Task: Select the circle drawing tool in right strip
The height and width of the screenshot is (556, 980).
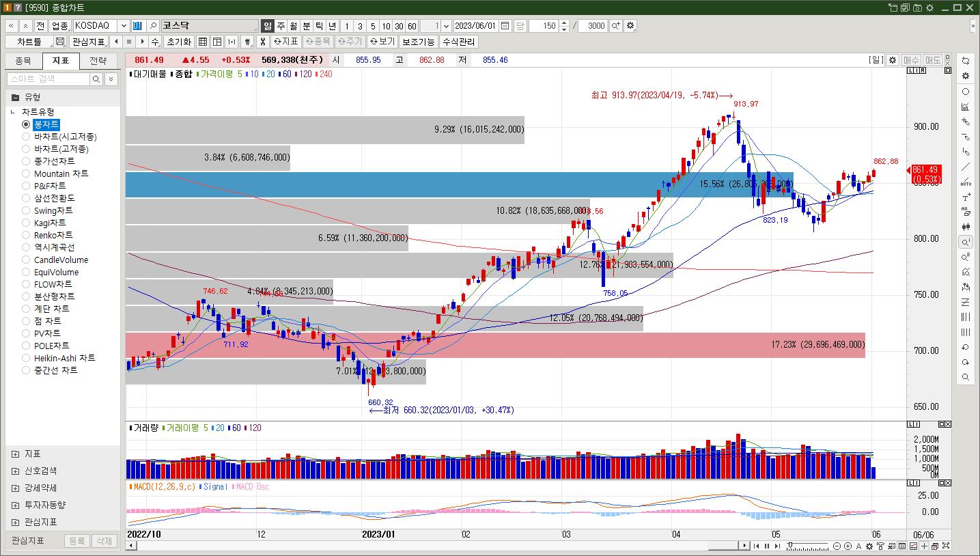Action: tap(965, 92)
